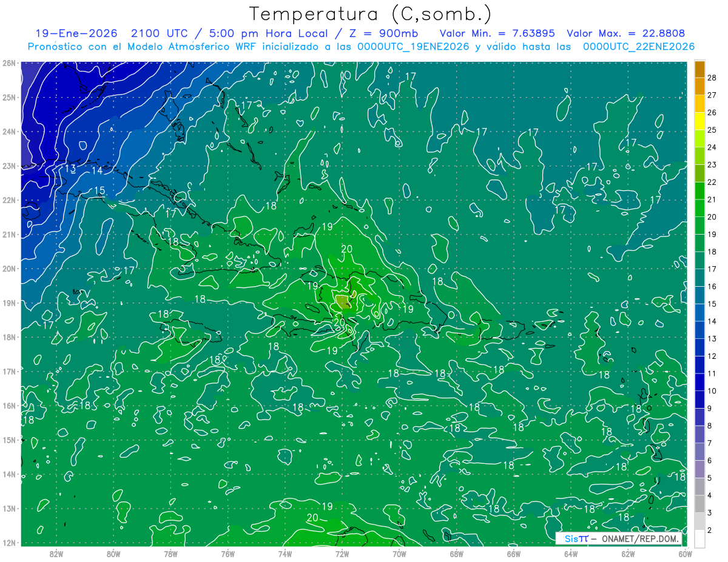The width and height of the screenshot is (728, 562).
Task: Click latitude axis label '15N'
Action: [x=9, y=440]
